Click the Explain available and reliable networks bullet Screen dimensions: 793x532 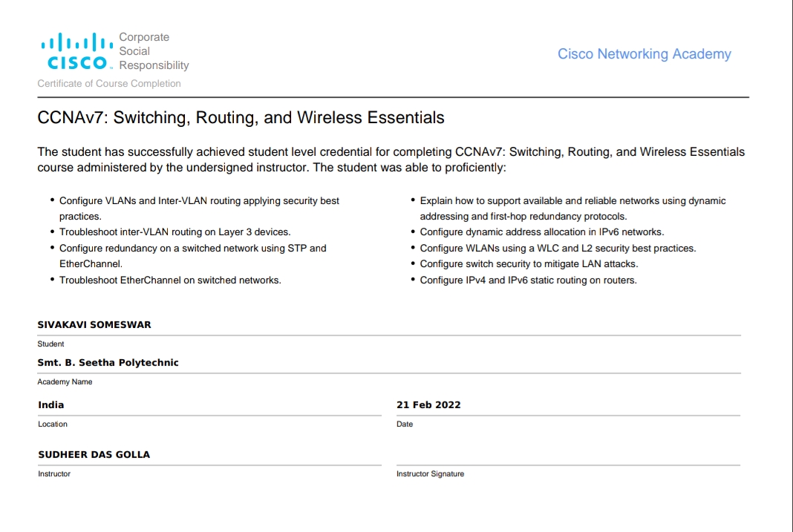572,201
